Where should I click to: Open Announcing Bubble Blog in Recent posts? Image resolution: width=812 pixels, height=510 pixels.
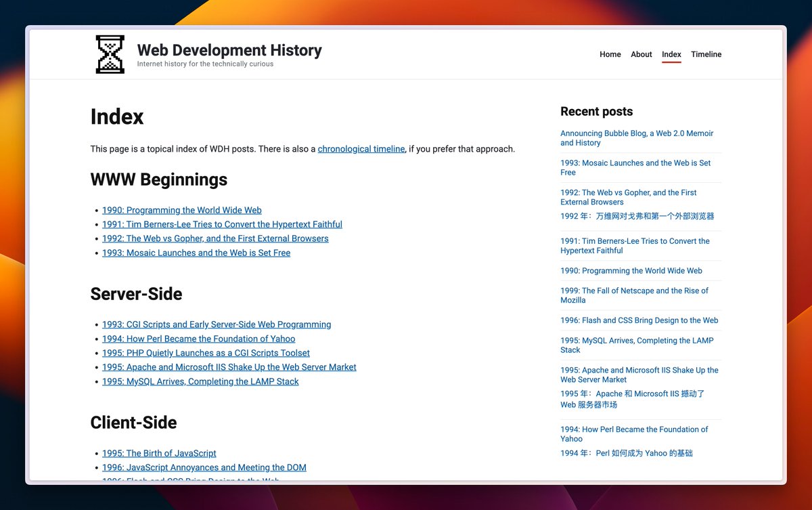637,138
